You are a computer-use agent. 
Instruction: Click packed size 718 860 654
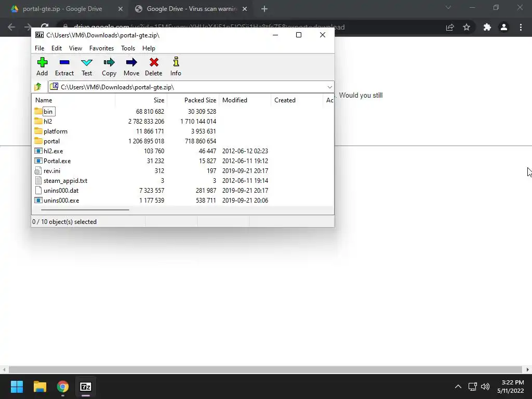[201, 141]
